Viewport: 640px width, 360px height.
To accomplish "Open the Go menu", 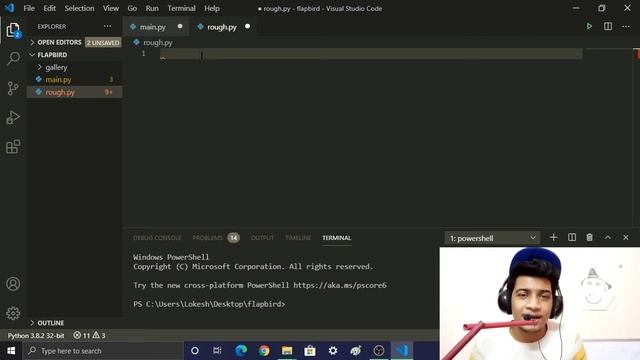I will (132, 8).
